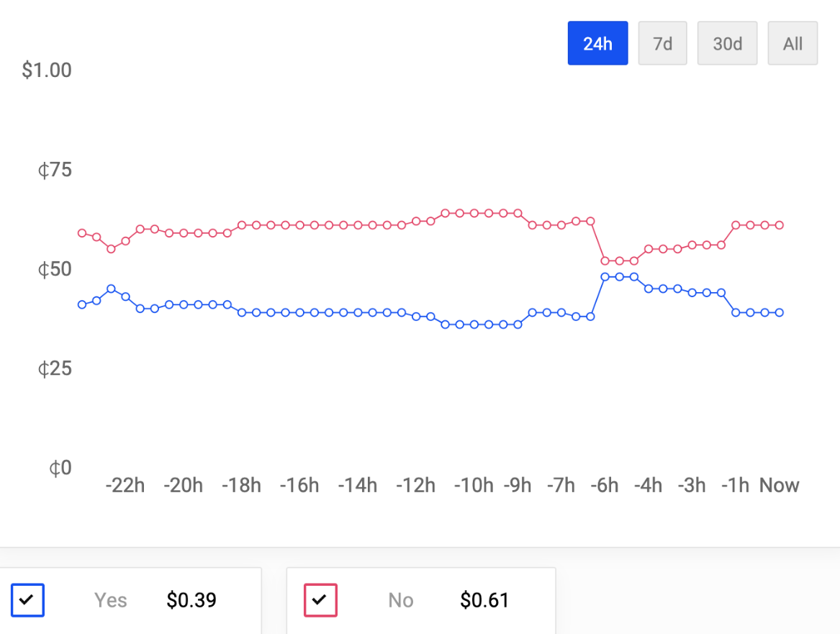Click the first red data point on chart
This screenshot has height=634, width=840.
[82, 233]
